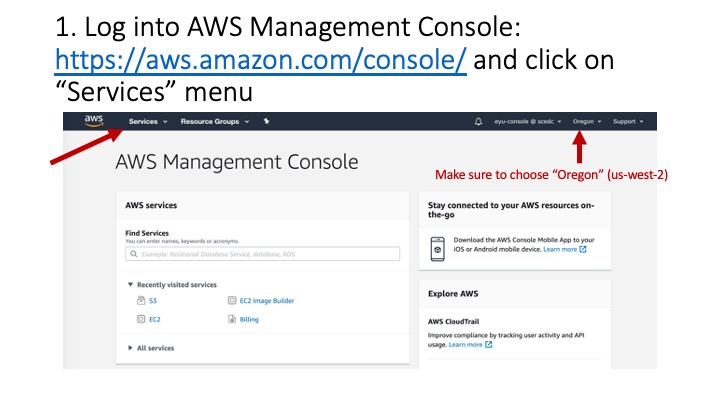This screenshot has width=720, height=405.
Task: Click Learn more under mobile app download
Action: point(564,249)
